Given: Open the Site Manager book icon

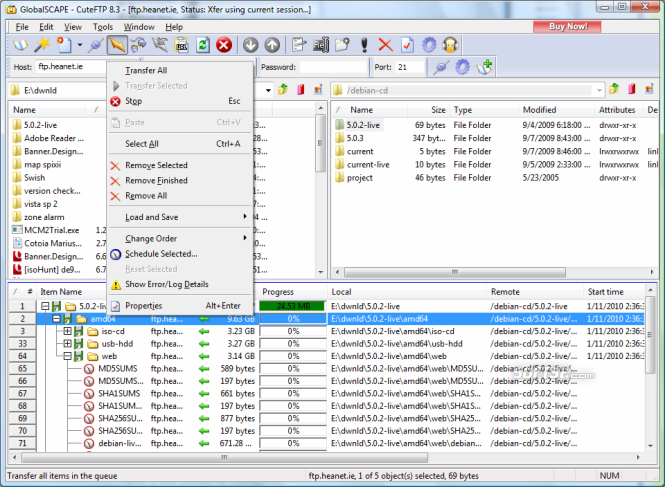Looking at the screenshot, I should pyautogui.click(x=20, y=45).
